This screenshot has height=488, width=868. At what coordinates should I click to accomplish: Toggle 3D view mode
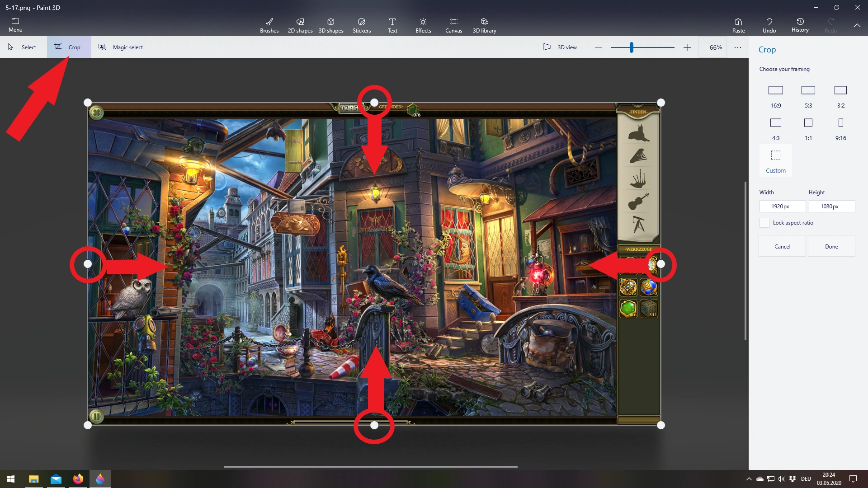click(x=560, y=47)
